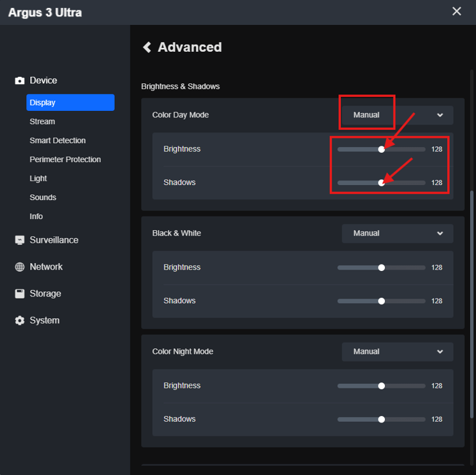Click the Black & White label

coord(176,233)
